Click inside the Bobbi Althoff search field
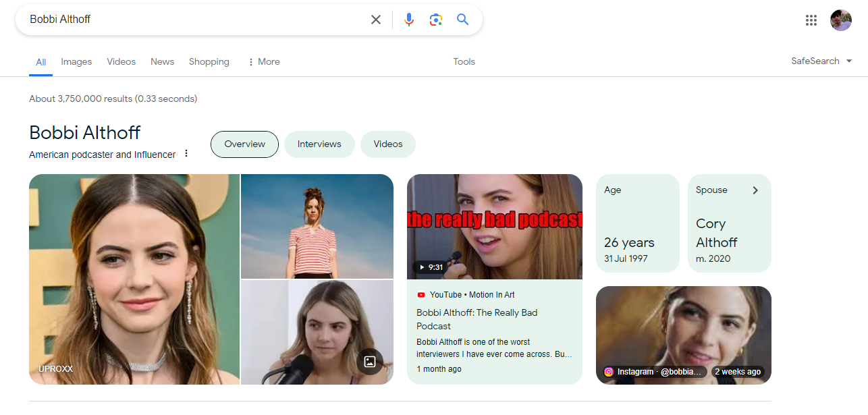Image resolution: width=868 pixels, height=415 pixels. (196, 20)
